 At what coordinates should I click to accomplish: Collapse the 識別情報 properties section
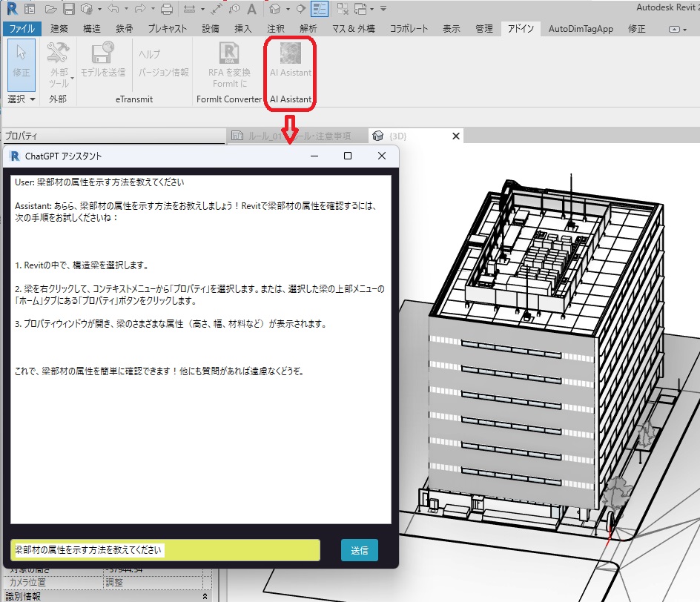pyautogui.click(x=205, y=596)
